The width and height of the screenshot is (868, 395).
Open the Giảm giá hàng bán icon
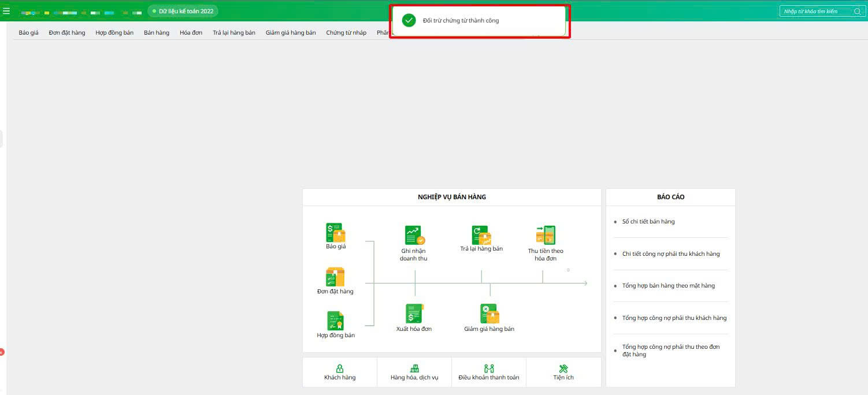point(489,314)
